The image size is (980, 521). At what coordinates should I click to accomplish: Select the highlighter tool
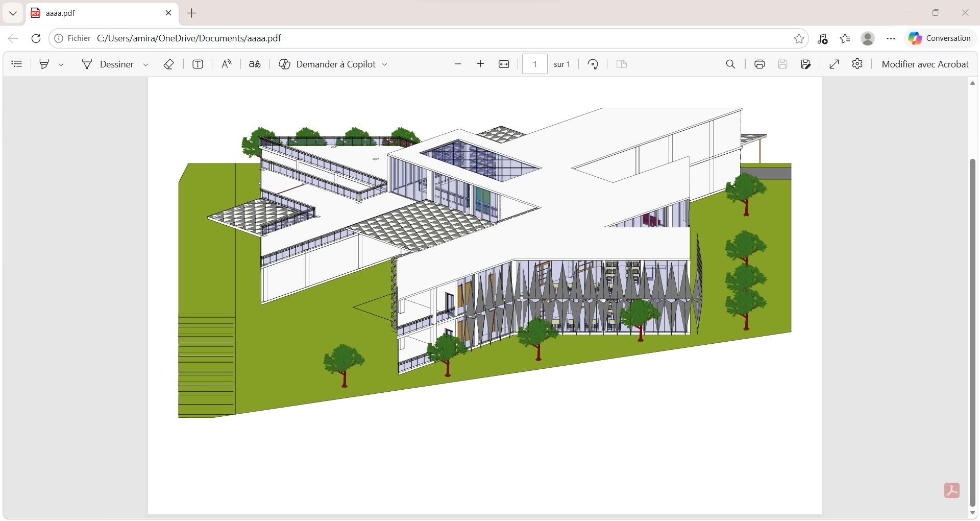(44, 64)
